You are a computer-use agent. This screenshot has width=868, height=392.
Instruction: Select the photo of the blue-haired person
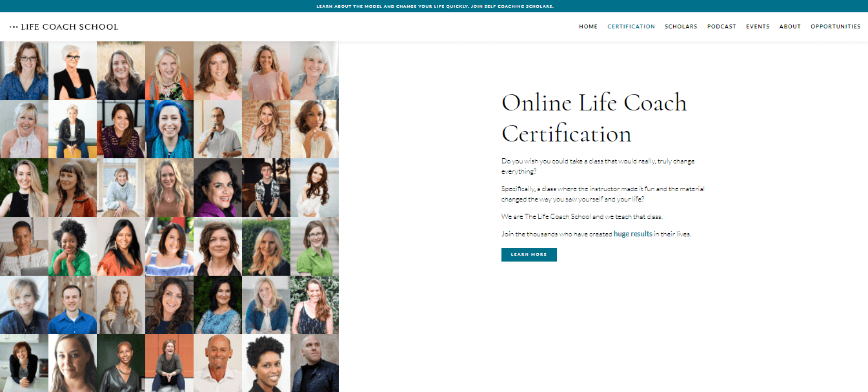click(x=169, y=129)
